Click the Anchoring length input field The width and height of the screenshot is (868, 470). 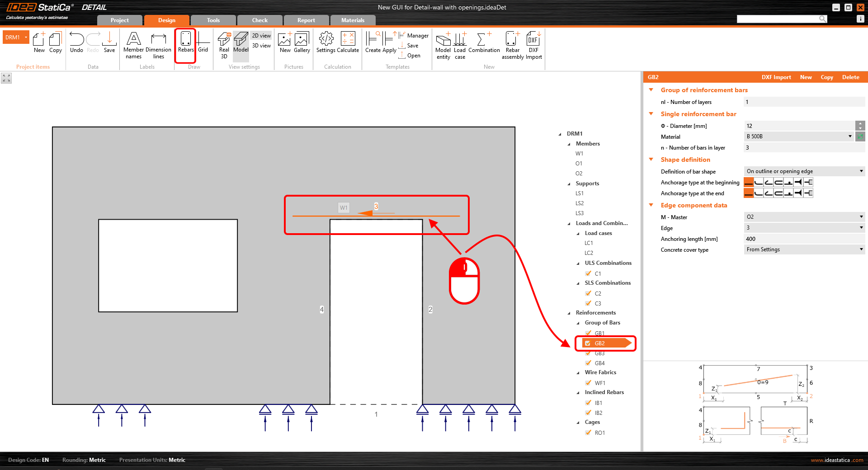[x=804, y=239]
